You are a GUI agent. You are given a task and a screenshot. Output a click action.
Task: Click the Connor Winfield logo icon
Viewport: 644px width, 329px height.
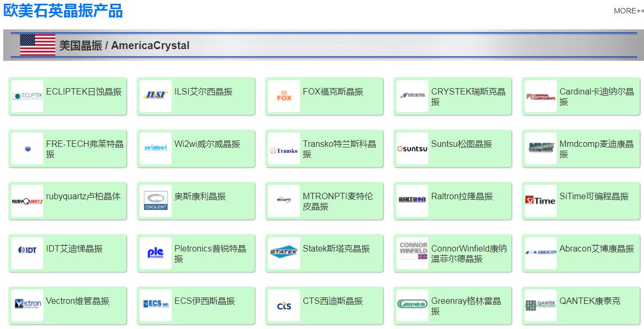(x=412, y=253)
